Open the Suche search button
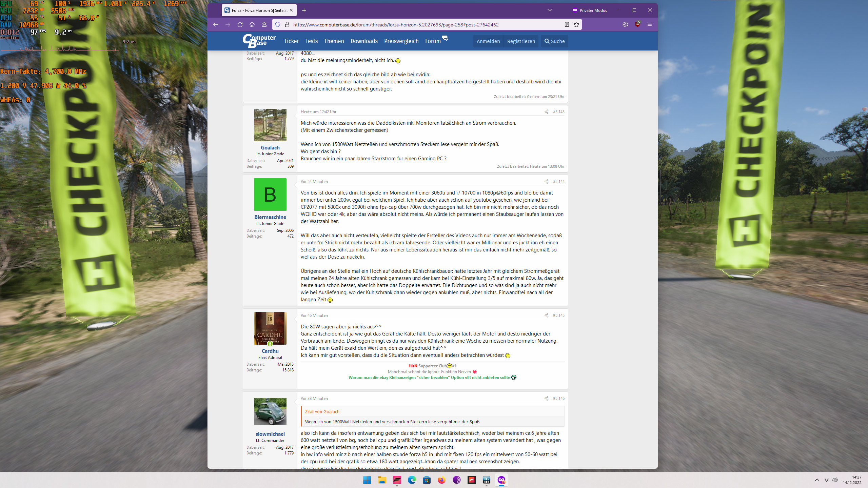 [554, 41]
